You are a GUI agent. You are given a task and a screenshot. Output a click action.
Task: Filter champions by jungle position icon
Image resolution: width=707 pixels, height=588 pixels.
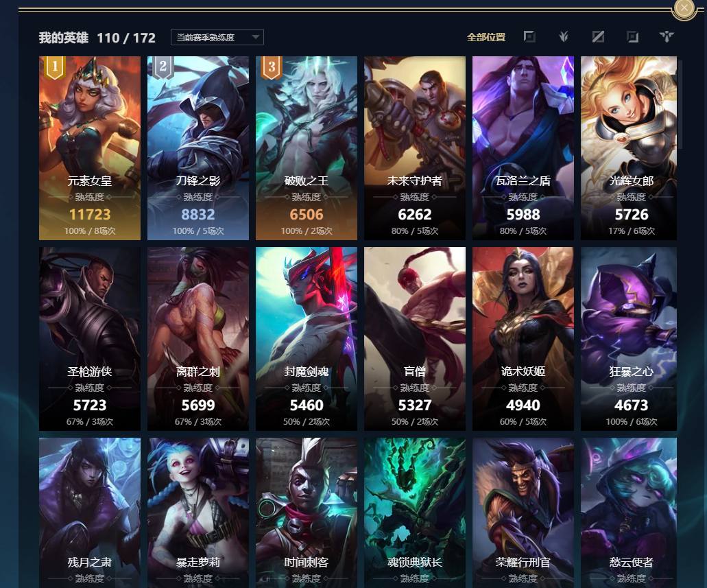(564, 36)
